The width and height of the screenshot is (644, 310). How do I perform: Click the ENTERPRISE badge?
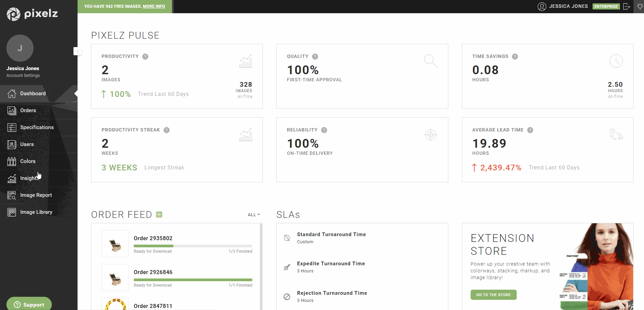pyautogui.click(x=606, y=6)
